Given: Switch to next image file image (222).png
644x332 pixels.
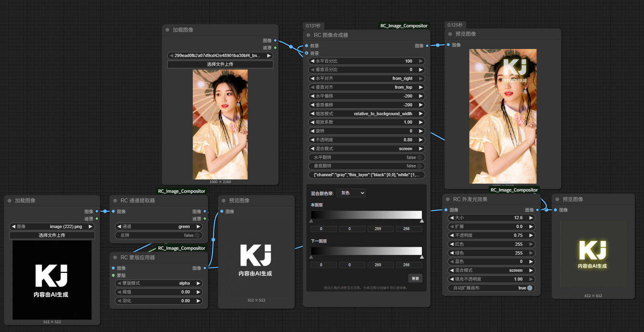Looking at the screenshot, I should click(x=90, y=227).
